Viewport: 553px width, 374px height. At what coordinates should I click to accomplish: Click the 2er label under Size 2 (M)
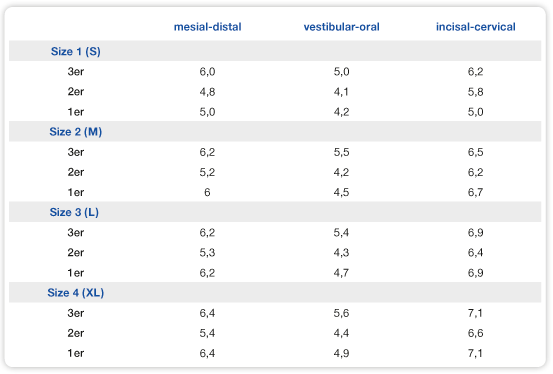[76, 172]
